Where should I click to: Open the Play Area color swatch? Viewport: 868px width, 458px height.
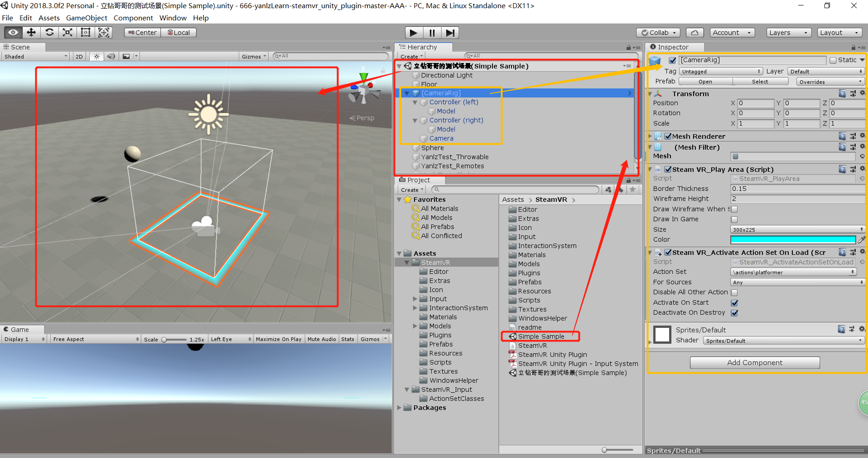pyautogui.click(x=793, y=239)
